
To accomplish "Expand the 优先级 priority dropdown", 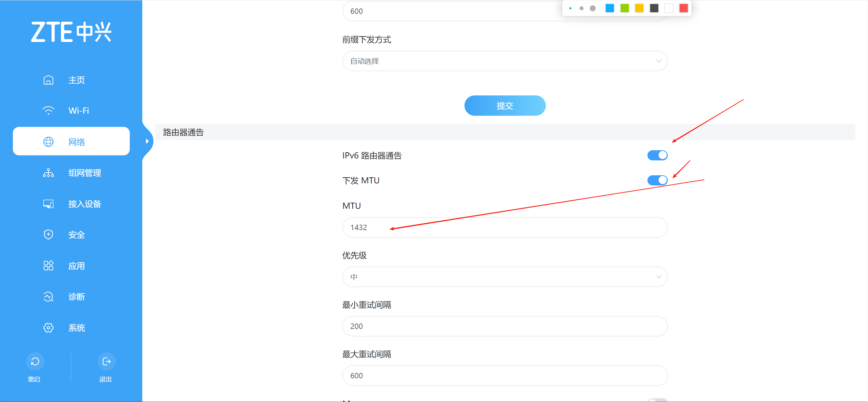I will (x=505, y=277).
